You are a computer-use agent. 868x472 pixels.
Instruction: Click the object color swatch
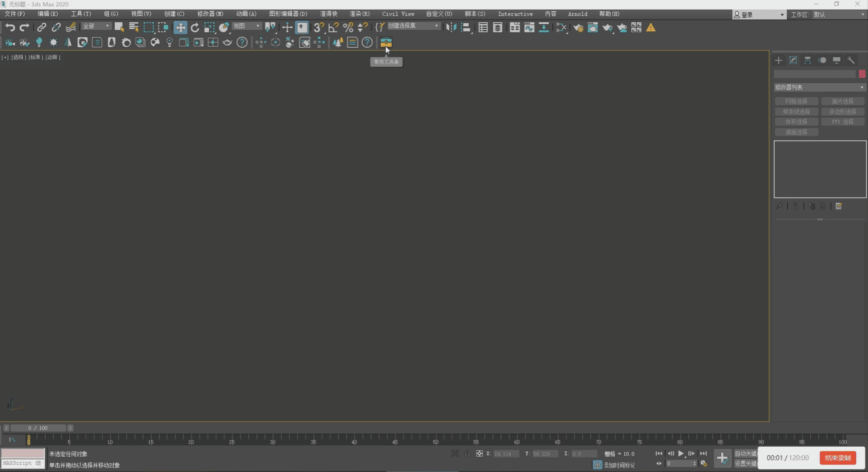(x=862, y=74)
